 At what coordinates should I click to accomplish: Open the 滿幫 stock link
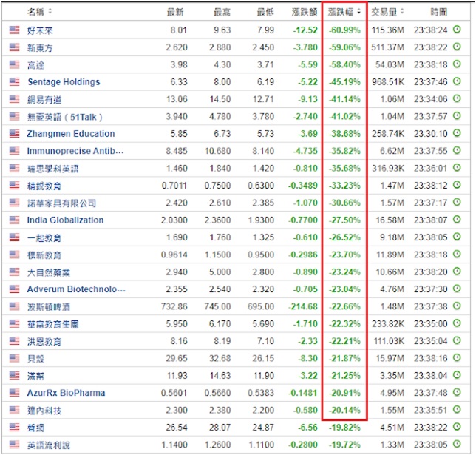pos(35,376)
